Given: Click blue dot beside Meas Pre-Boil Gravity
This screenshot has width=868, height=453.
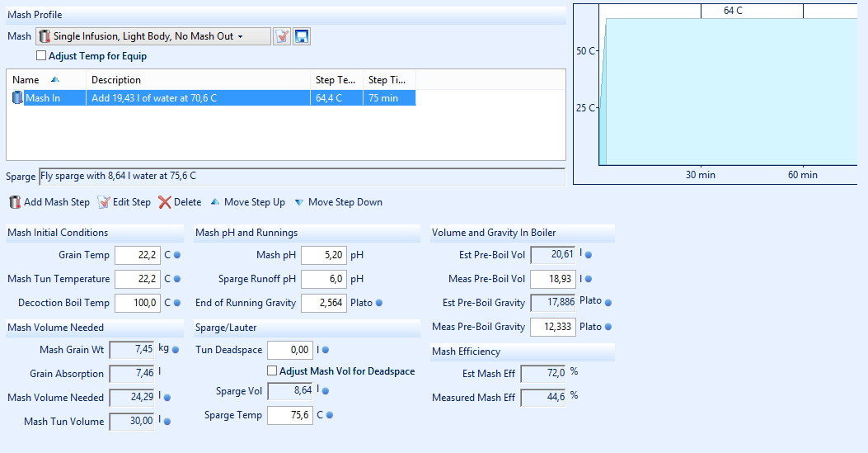Looking at the screenshot, I should coord(609,327).
